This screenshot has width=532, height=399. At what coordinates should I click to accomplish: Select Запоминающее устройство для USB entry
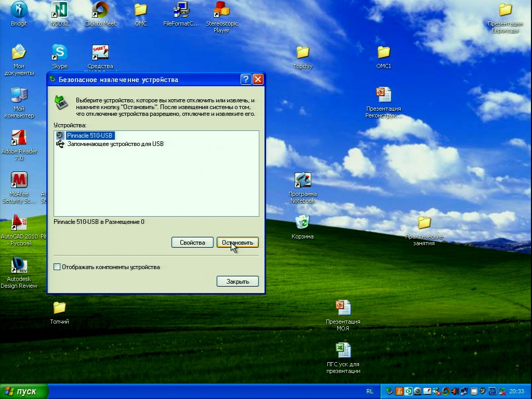[115, 144]
